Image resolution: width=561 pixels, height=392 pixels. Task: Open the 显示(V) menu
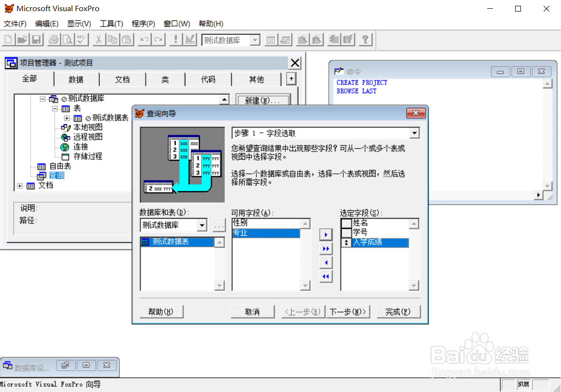point(79,24)
